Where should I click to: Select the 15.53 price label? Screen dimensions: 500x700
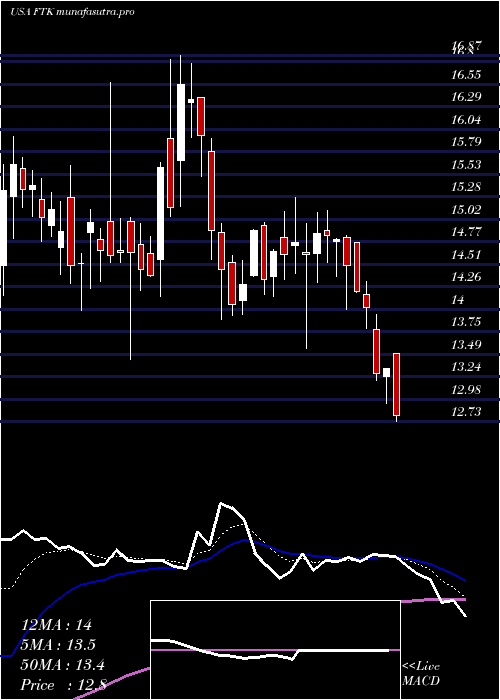click(x=466, y=165)
